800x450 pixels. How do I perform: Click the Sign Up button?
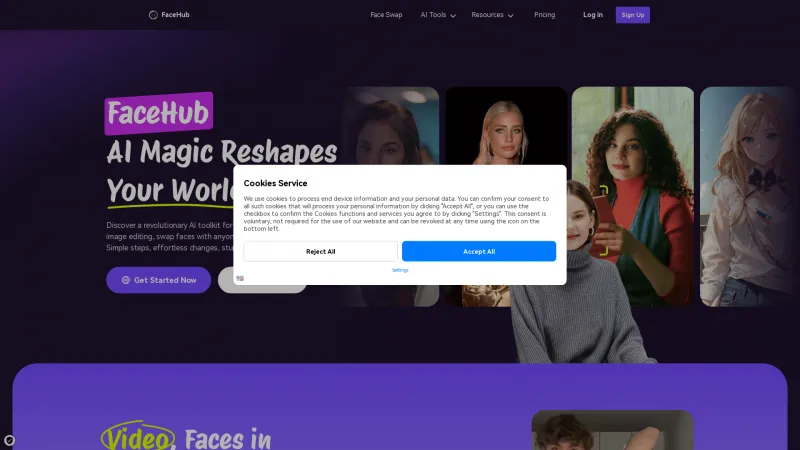[633, 15]
